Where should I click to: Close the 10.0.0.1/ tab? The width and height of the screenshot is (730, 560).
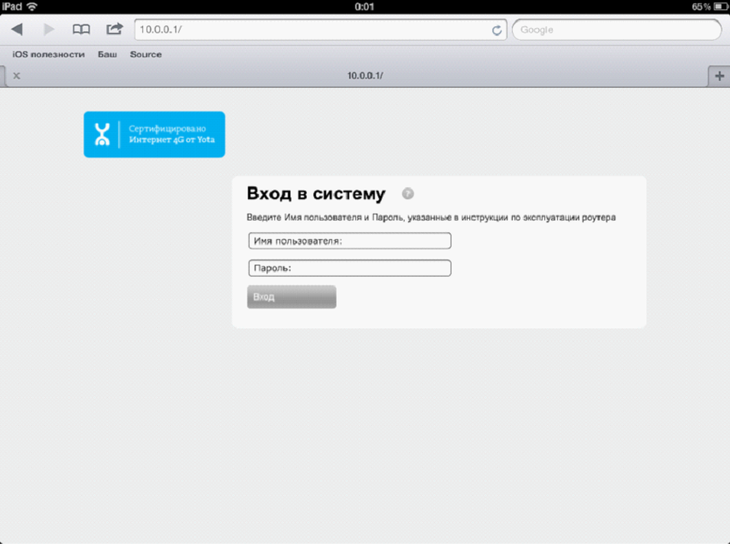pos(16,76)
